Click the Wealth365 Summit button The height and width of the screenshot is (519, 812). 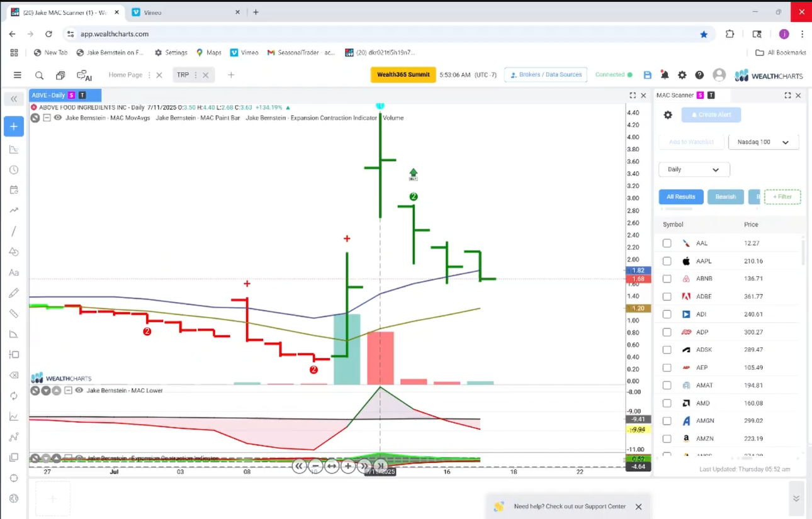coord(403,75)
